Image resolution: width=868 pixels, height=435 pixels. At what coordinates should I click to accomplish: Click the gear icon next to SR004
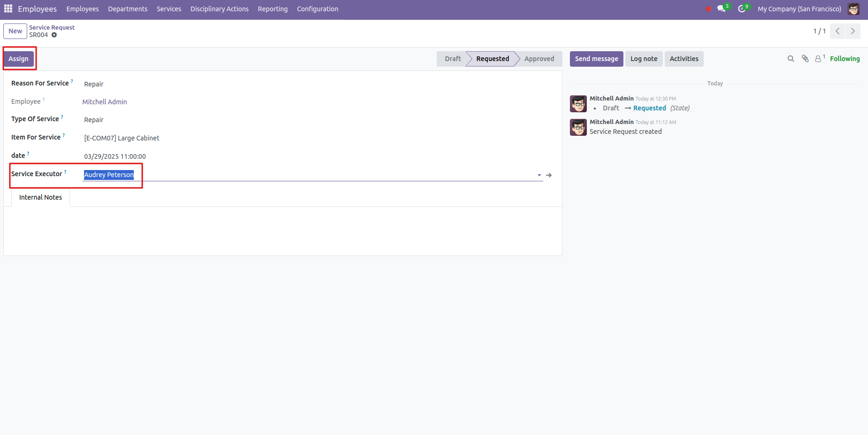(54, 35)
